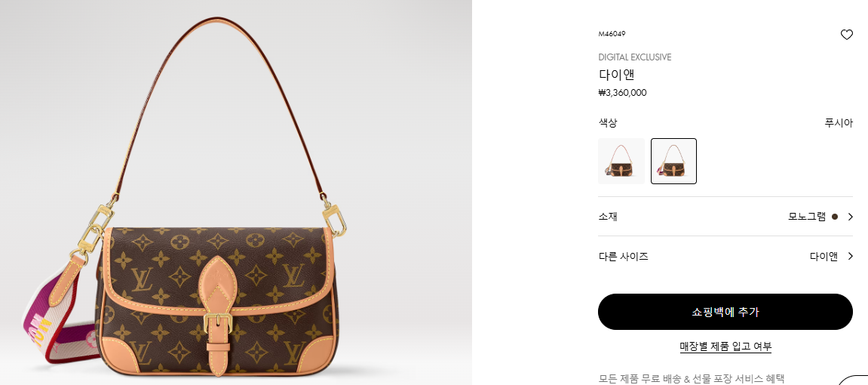The height and width of the screenshot is (385, 868).
Task: Click the DIGITAL EXCLUSIVE label
Action: pos(635,57)
